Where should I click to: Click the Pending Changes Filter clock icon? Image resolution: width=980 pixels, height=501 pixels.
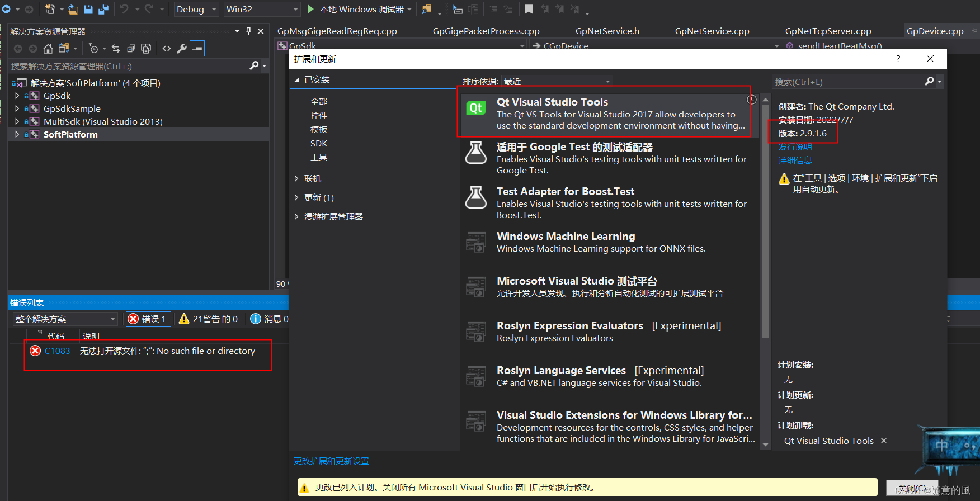[x=94, y=49]
